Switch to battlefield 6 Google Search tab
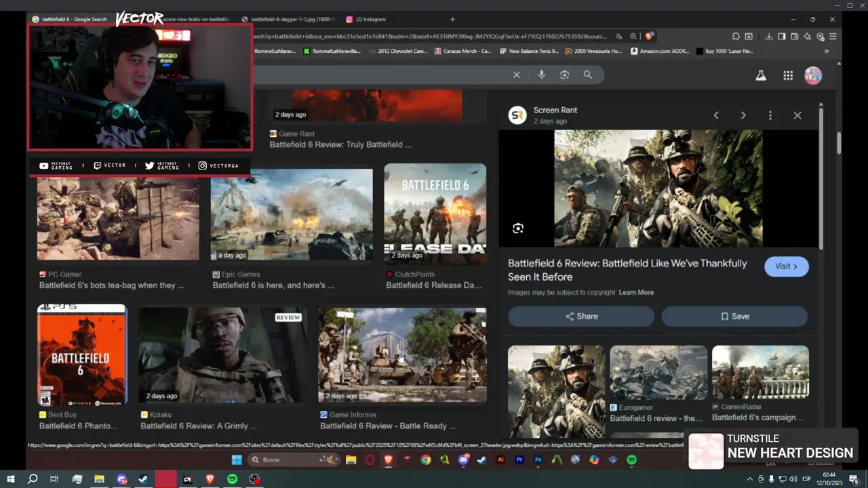The height and width of the screenshot is (488, 868). (x=70, y=19)
